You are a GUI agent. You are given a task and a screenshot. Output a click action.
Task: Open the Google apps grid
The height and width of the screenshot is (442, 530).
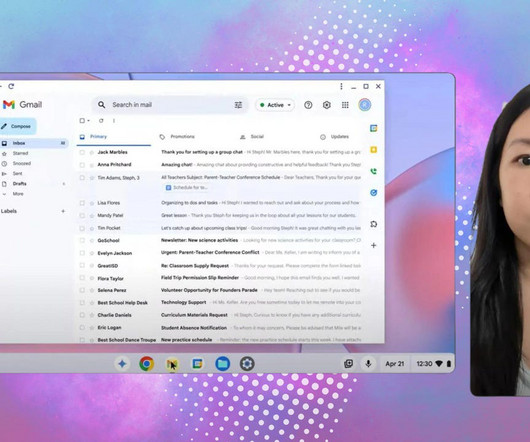click(x=345, y=105)
